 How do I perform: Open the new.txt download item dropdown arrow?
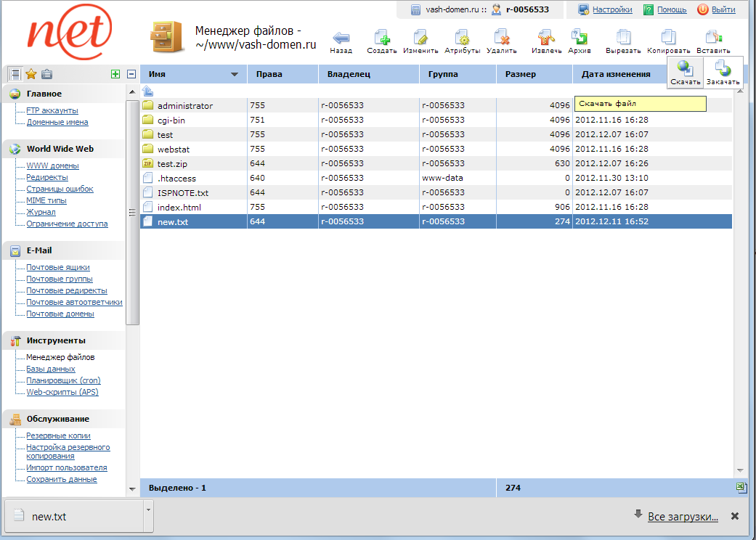148,509
